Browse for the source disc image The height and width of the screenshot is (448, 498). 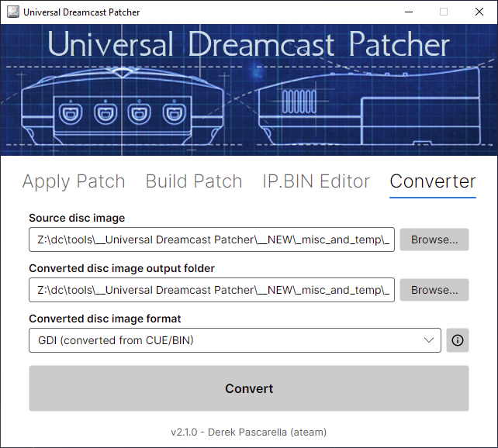pos(434,240)
